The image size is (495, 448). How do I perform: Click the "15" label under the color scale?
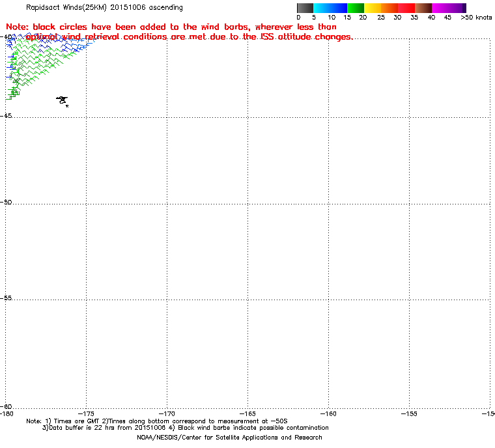(x=347, y=18)
